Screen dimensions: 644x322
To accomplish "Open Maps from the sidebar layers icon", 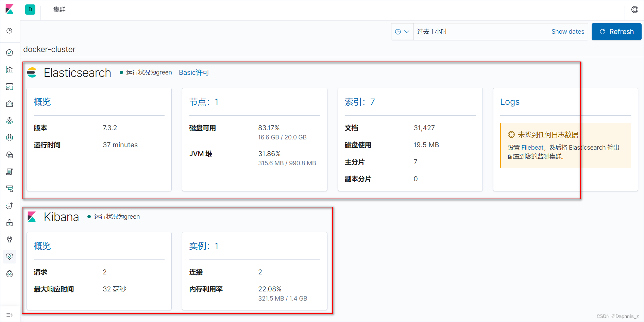I will click(x=10, y=121).
